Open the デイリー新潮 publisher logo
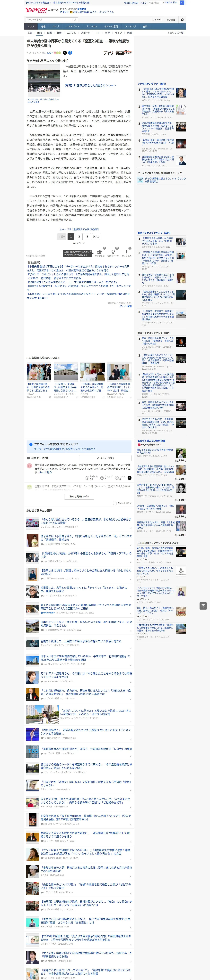Image resolution: width=210 pixels, height=980 pixels. point(117,52)
